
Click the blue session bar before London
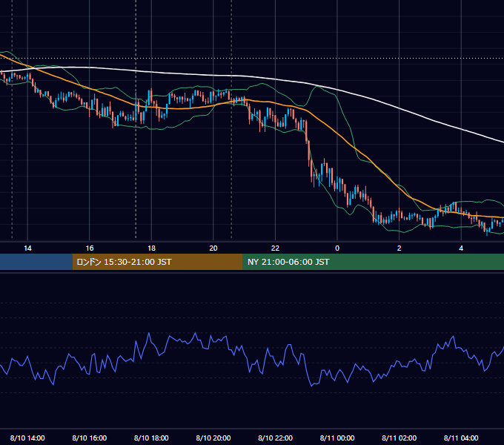(36, 262)
